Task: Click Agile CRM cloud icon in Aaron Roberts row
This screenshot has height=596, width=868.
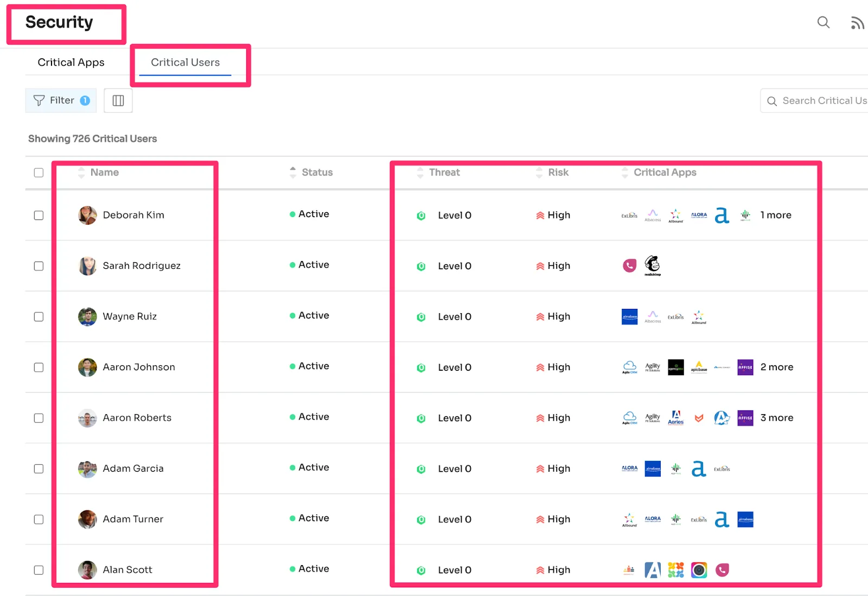Action: tap(629, 418)
